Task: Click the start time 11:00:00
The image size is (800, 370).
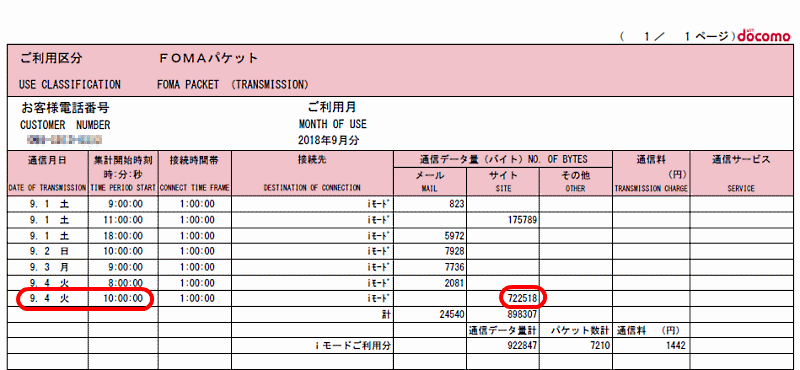Action: (x=123, y=220)
